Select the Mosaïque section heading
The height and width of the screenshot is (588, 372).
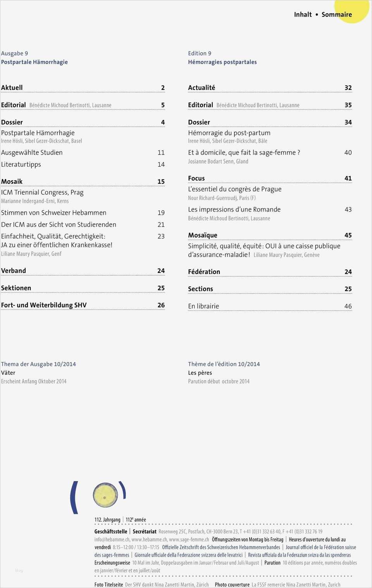coord(203,235)
